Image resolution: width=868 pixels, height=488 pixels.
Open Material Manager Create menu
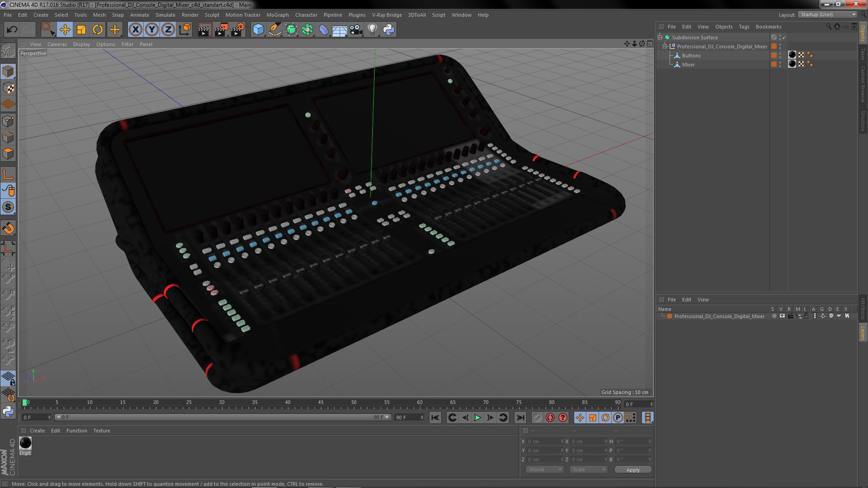(37, 431)
